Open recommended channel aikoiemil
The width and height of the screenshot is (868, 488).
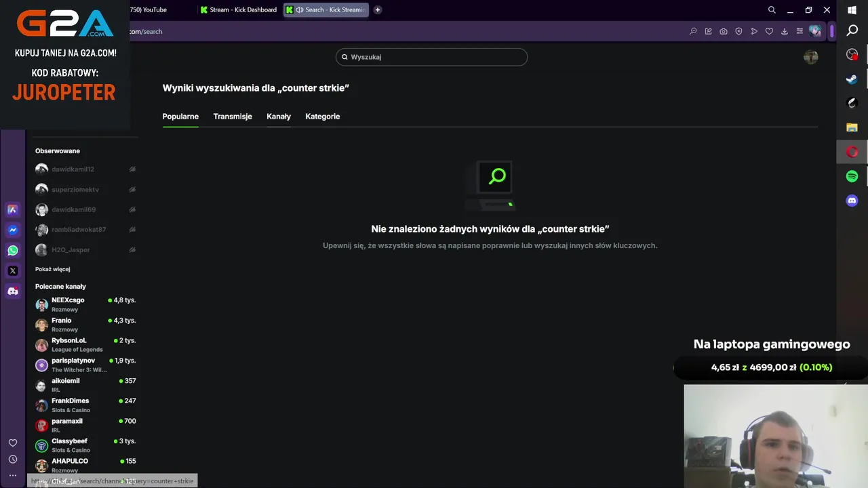tap(85, 385)
